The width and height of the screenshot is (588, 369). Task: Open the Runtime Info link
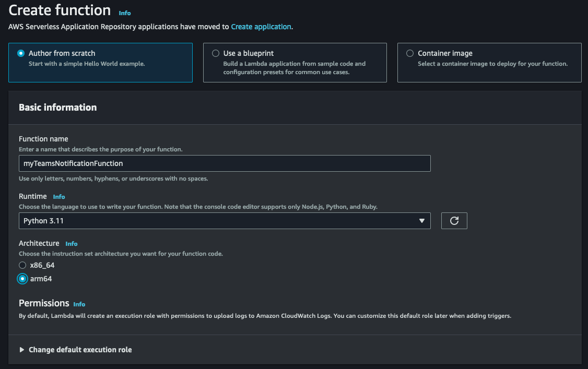coord(59,197)
